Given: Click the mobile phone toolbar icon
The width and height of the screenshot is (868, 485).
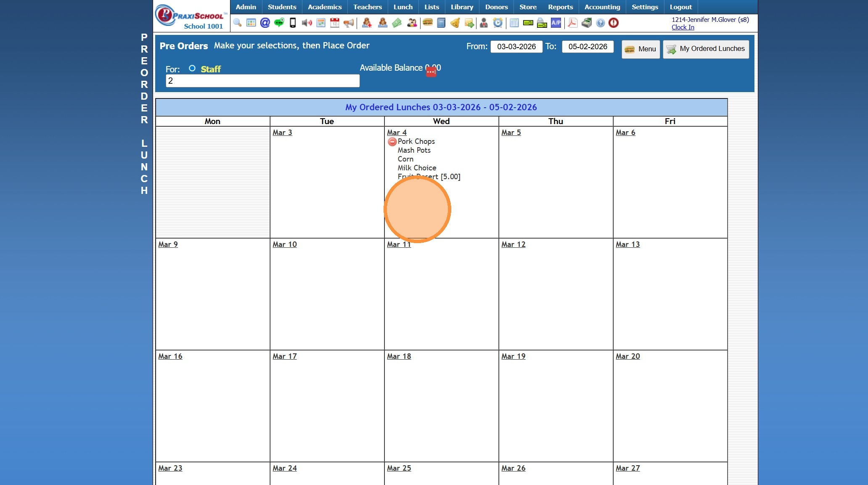Looking at the screenshot, I should click(293, 23).
